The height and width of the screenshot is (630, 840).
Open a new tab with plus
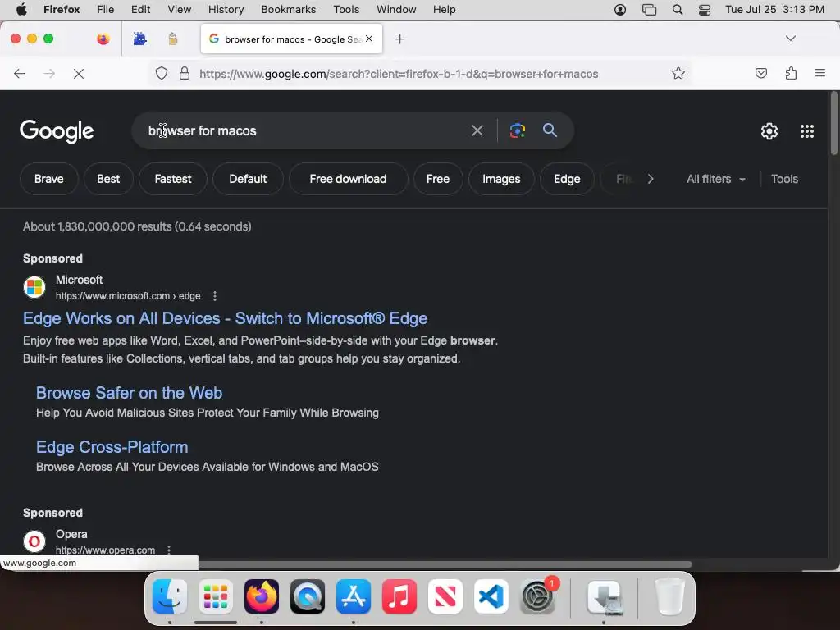(x=399, y=39)
